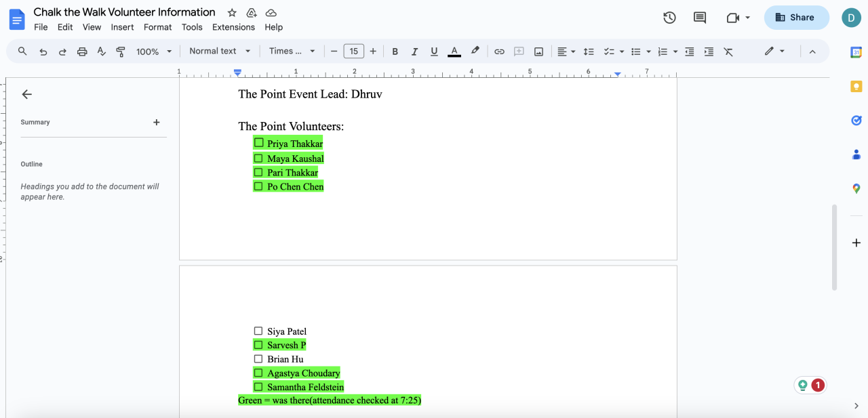Open the text color picker
868x418 pixels.
[454, 51]
